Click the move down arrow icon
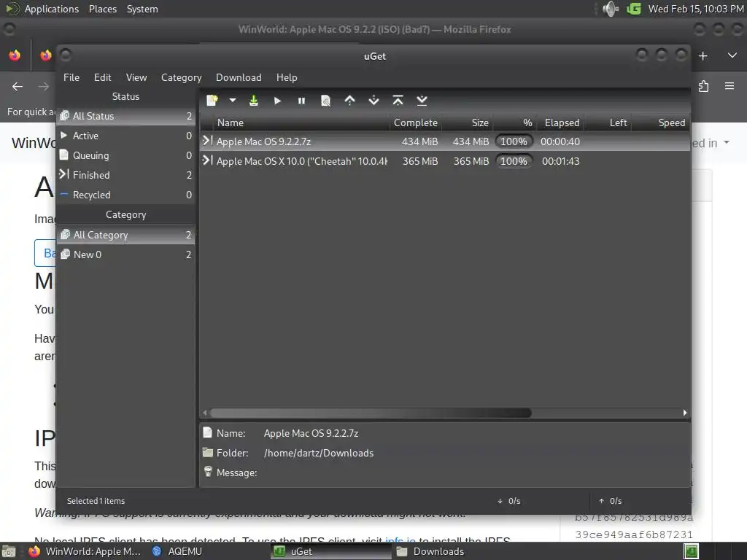 click(374, 101)
